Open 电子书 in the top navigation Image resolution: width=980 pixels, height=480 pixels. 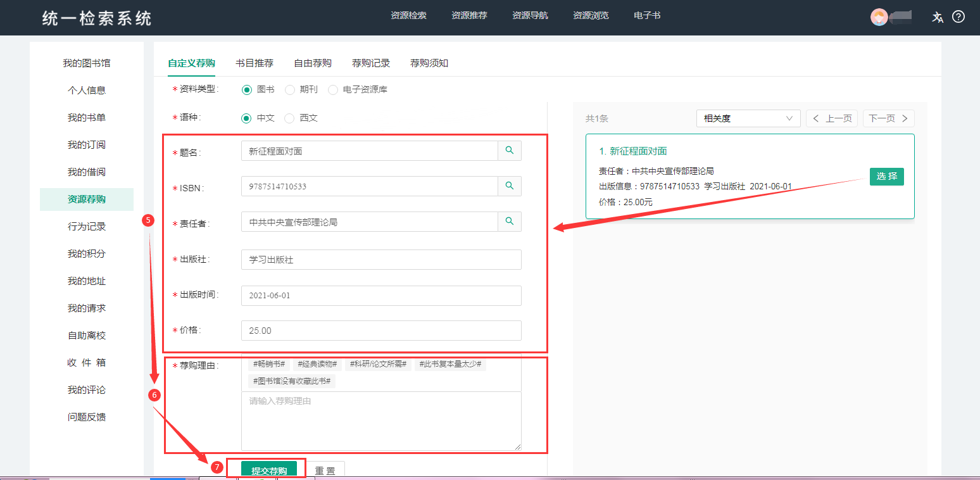647,15
